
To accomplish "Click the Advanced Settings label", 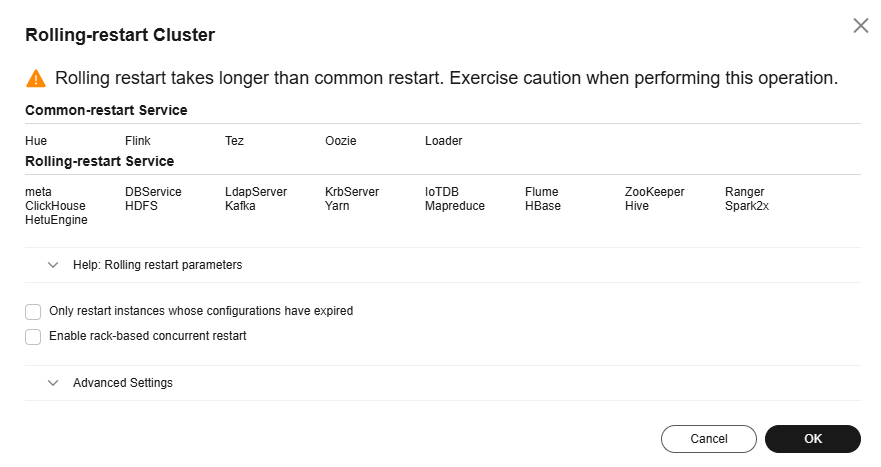I will (x=122, y=383).
